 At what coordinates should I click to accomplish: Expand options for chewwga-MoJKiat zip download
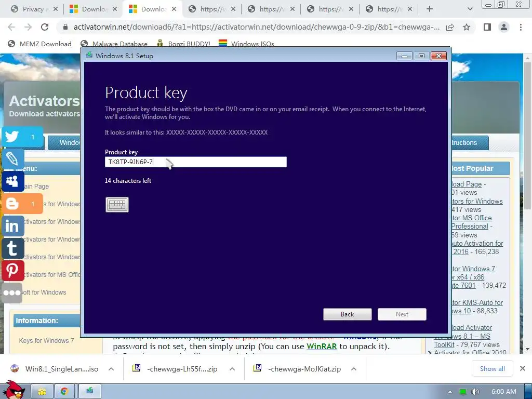click(x=353, y=369)
